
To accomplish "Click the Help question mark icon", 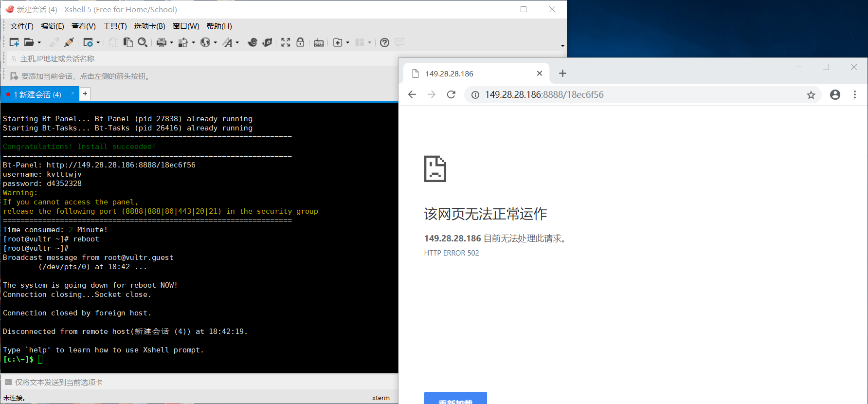I will click(x=384, y=42).
